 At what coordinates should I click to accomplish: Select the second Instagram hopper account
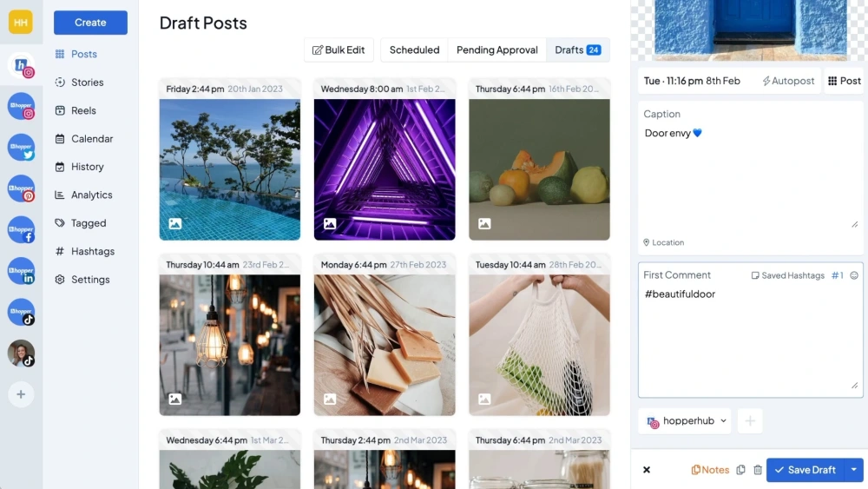pos(22,106)
